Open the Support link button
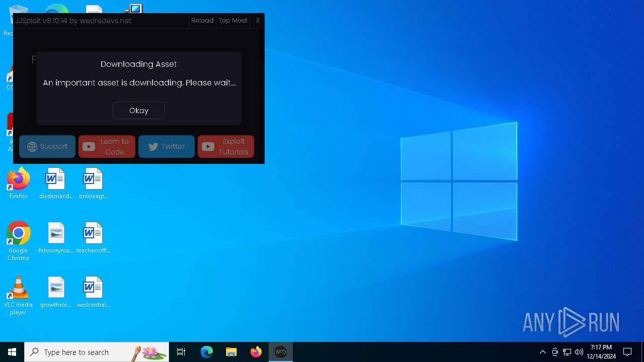The width and height of the screenshot is (644, 362). point(47,146)
